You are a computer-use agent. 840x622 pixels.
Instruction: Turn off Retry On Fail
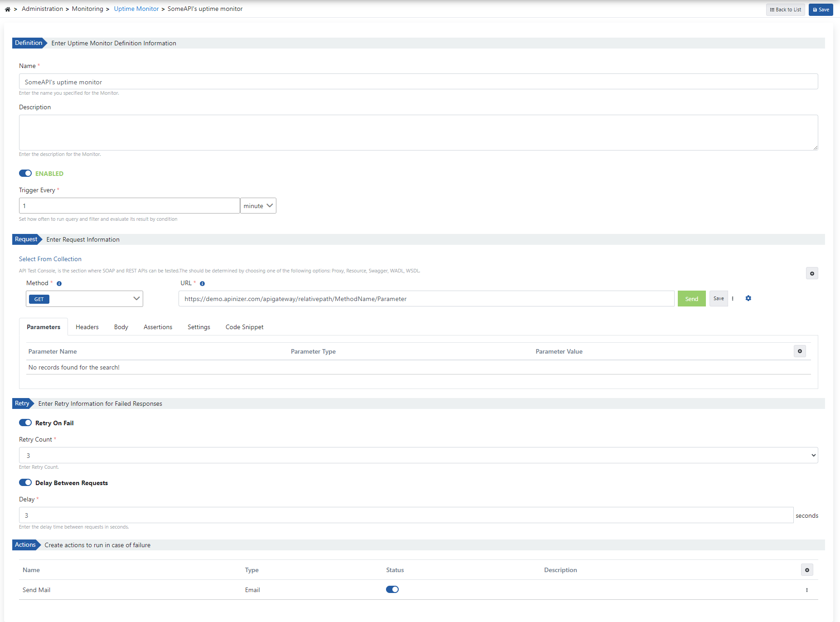tap(26, 423)
